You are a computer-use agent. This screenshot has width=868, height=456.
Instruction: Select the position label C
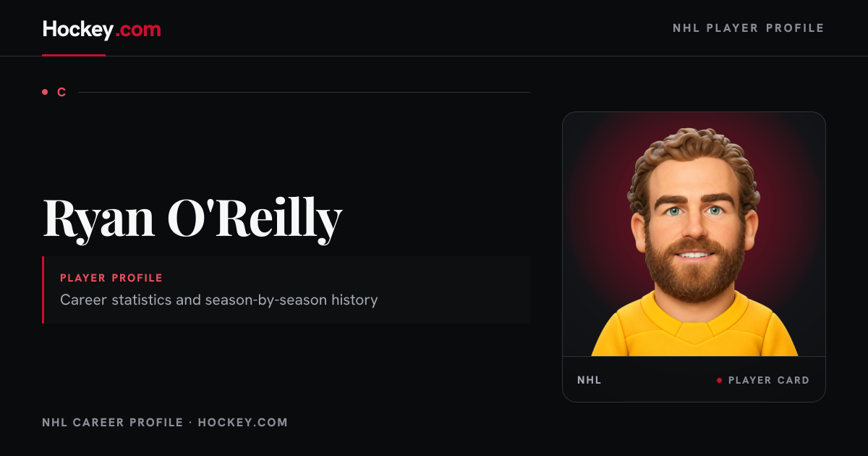click(61, 92)
